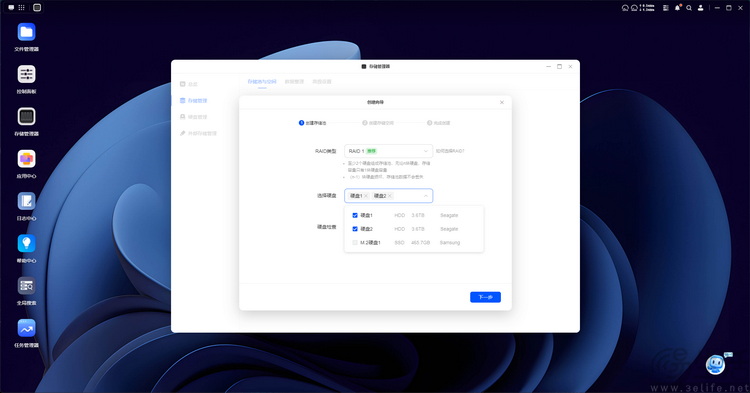Viewport: 750px width, 393px height.
Task: Minimize the 存储管理器 window
Action: click(x=548, y=66)
